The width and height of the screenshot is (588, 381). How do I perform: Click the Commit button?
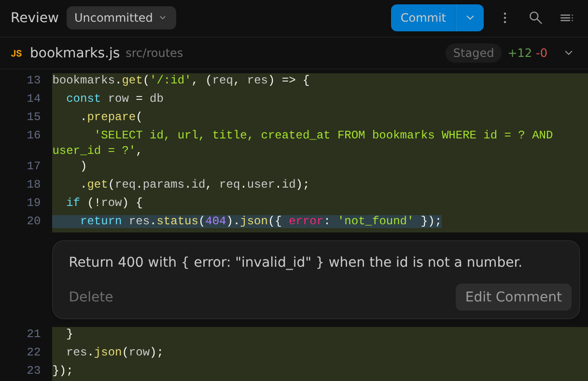(x=423, y=18)
